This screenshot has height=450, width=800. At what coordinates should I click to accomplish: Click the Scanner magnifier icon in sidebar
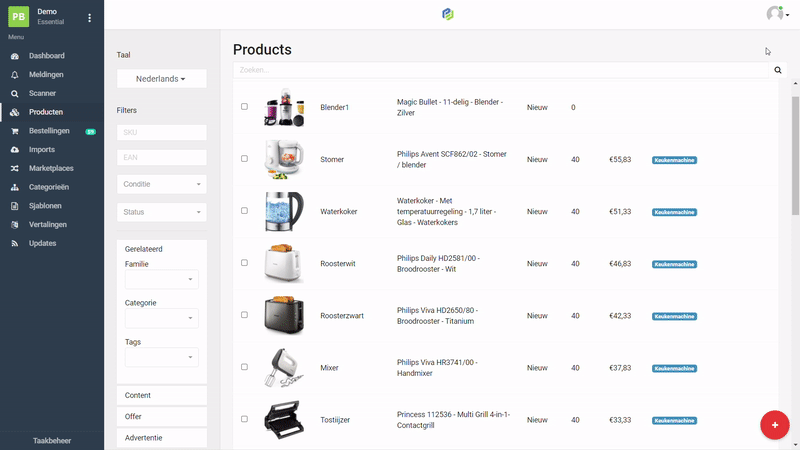tap(14, 93)
